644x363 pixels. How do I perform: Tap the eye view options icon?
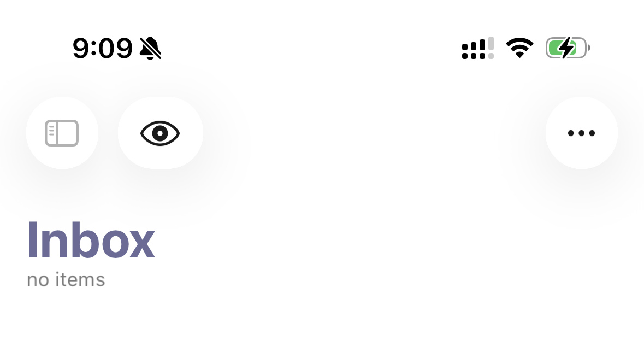click(160, 133)
